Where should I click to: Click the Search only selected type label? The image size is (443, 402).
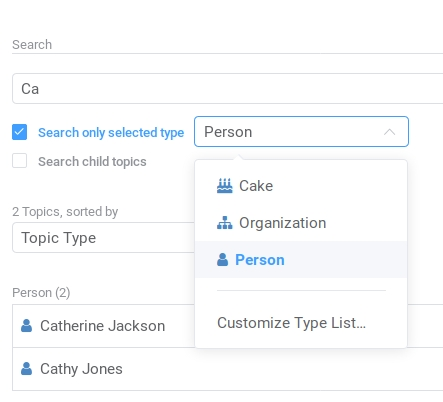coord(111,133)
